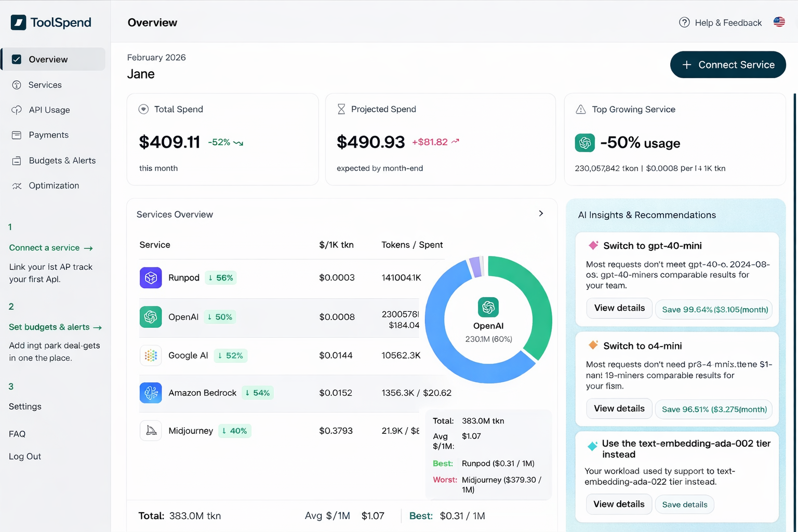Click the US flag language icon
Image resolution: width=798 pixels, height=532 pixels.
[779, 22]
